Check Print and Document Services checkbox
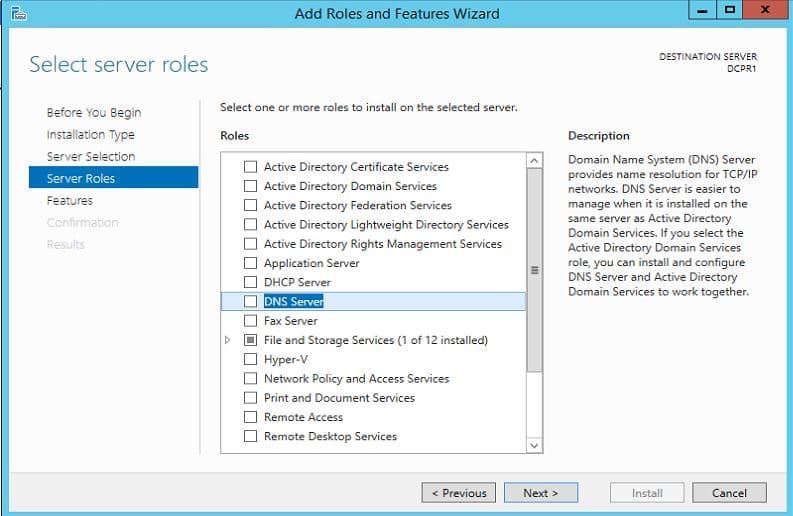Screen dimensions: 793x516 point(250,398)
